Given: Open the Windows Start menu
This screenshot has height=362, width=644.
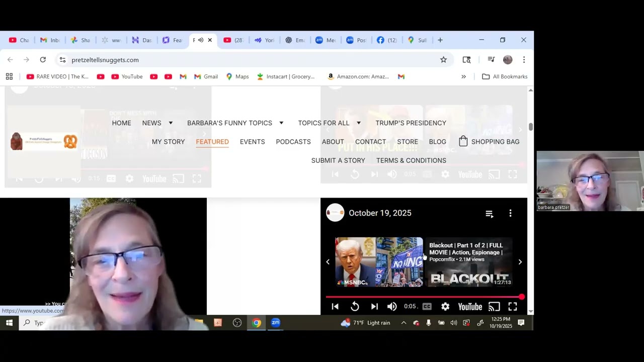Looking at the screenshot, I should [9, 323].
